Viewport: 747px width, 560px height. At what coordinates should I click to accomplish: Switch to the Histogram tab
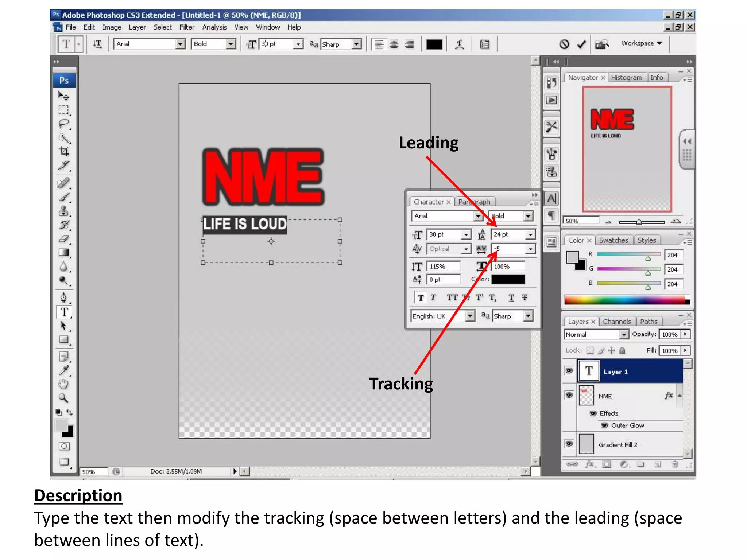coord(626,78)
